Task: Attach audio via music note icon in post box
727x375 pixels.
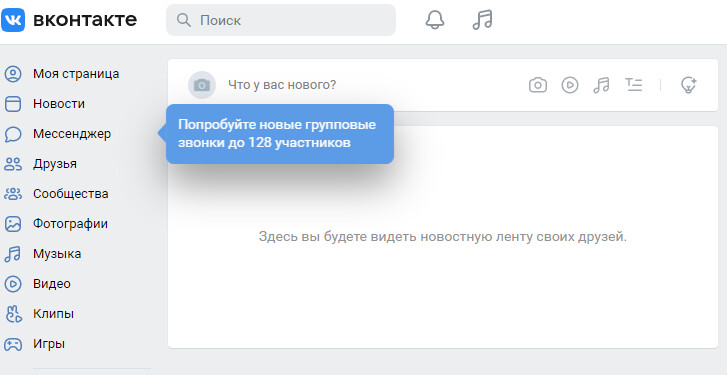Action: point(601,85)
